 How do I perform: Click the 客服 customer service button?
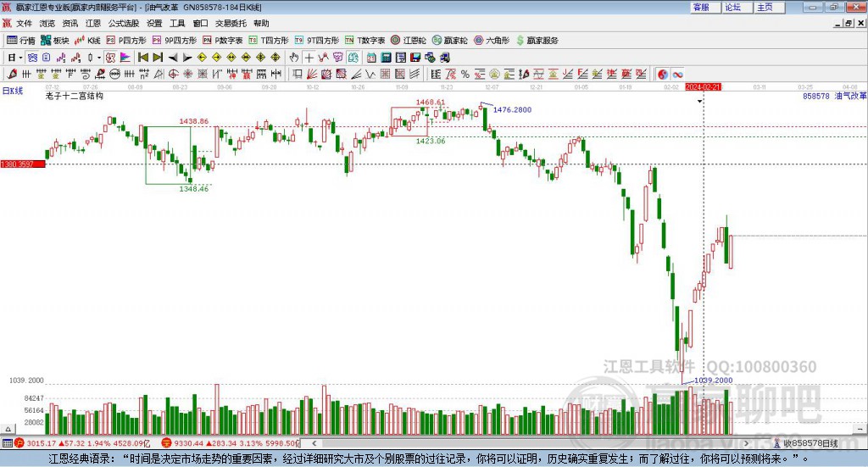[x=705, y=7]
